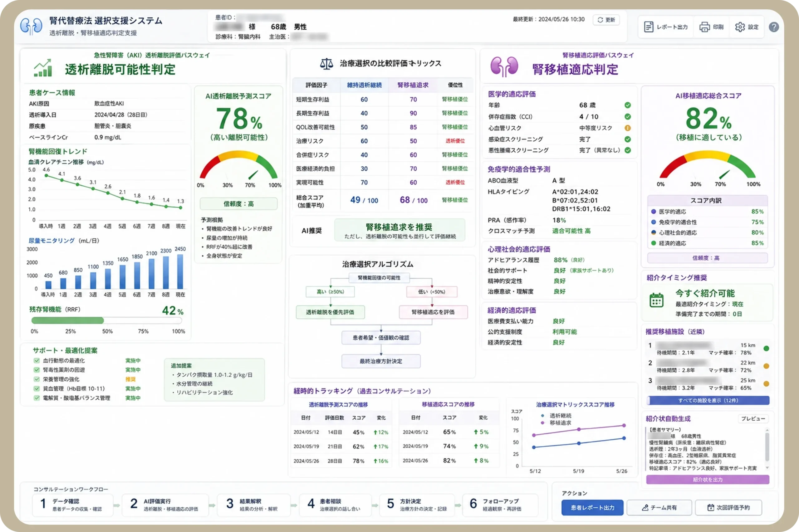The width and height of the screenshot is (799, 532).
Task: Select workflow step 6 フォローアップ
Action: pos(500,505)
